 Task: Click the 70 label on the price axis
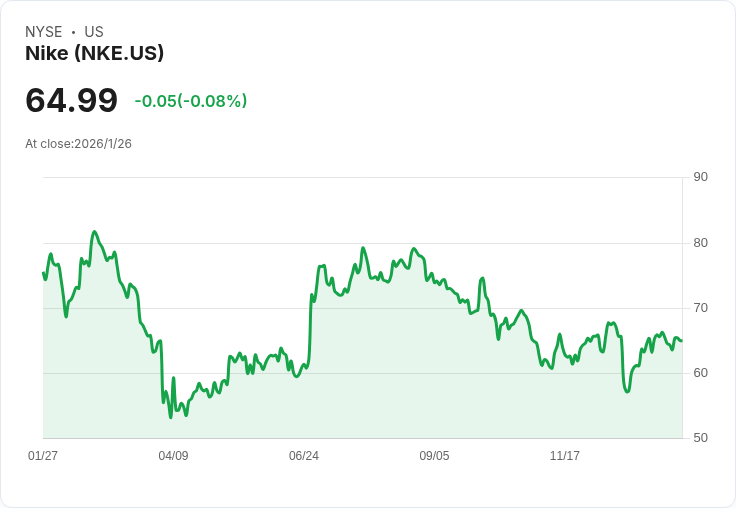pos(701,308)
